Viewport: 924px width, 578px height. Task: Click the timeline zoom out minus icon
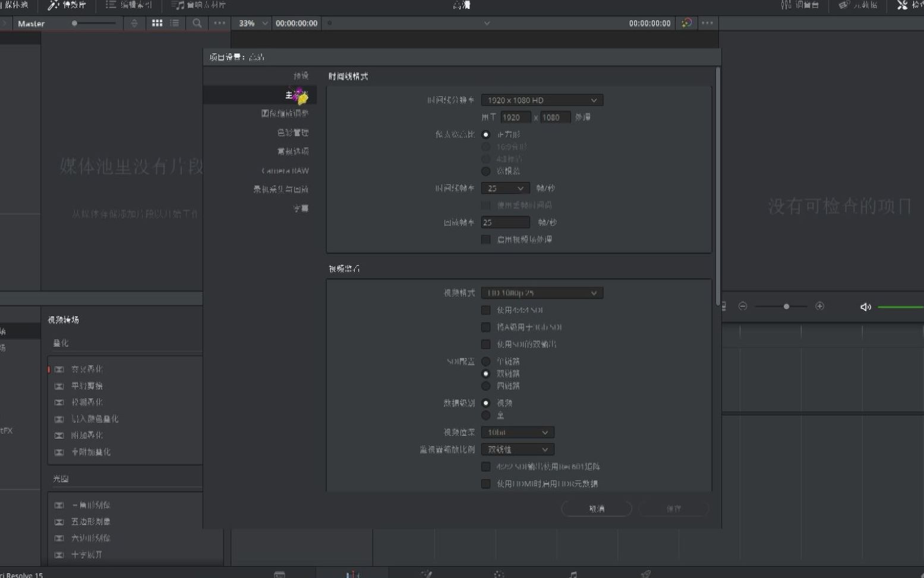point(743,306)
